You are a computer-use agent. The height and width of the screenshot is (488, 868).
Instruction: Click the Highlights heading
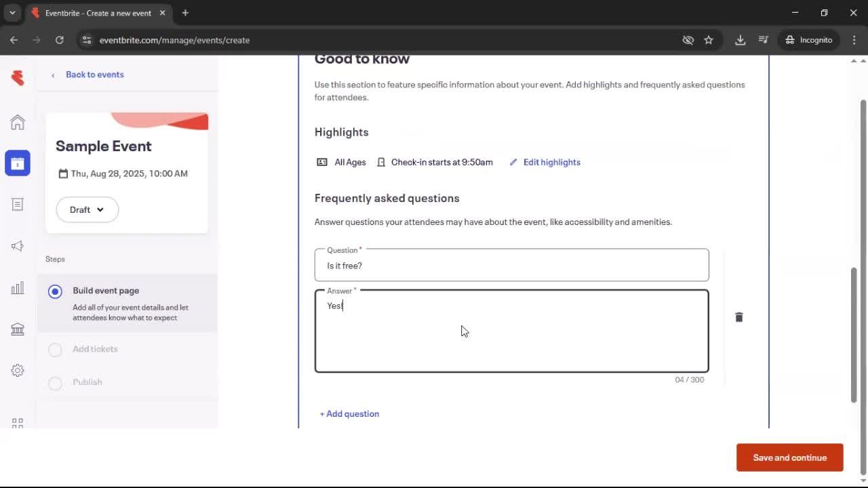pos(342,132)
